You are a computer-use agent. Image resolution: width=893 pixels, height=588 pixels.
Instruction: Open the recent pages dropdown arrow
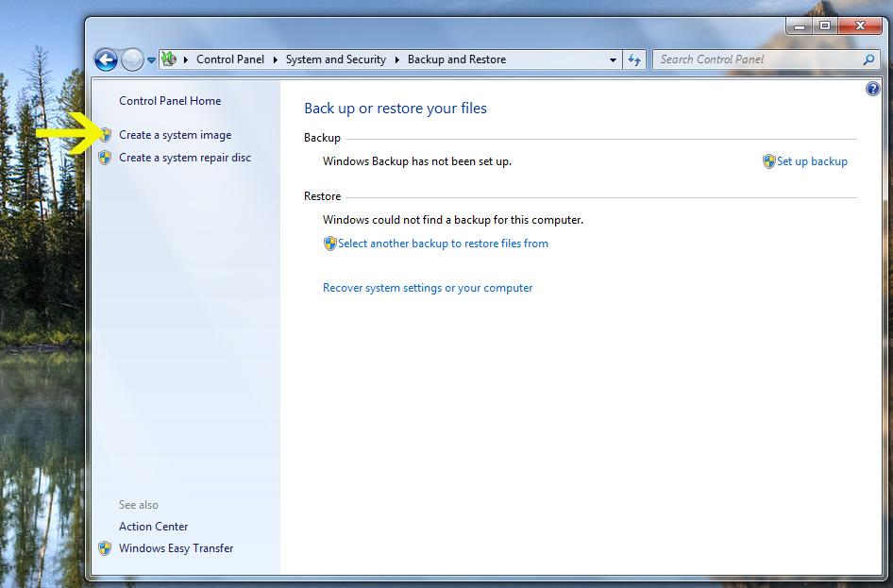pos(151,59)
